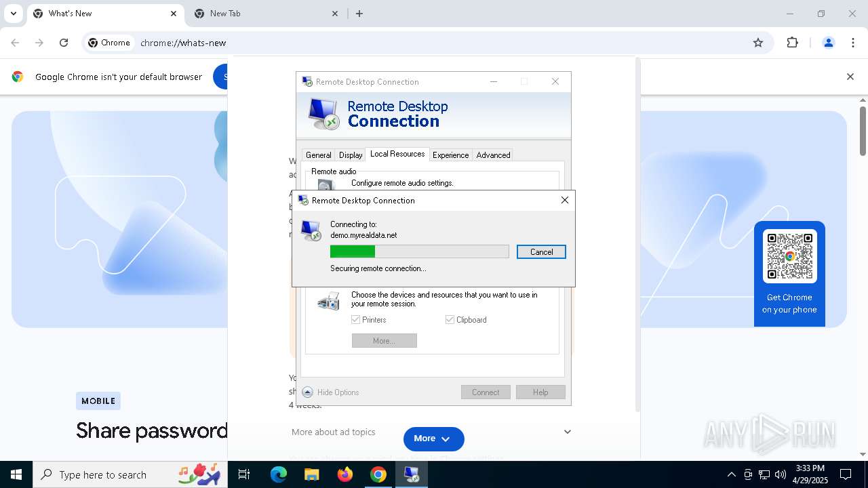Open the volume tray icon
The image size is (868, 488).
pyautogui.click(x=781, y=474)
